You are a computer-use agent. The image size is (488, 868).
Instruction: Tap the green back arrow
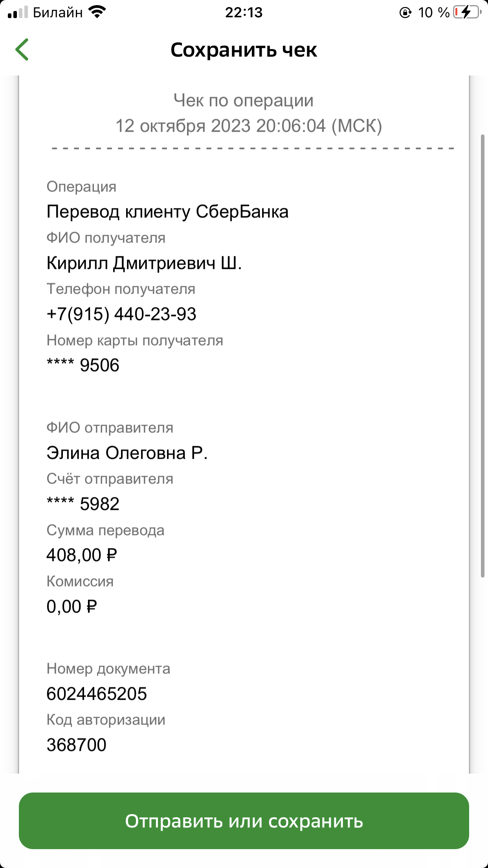[22, 50]
